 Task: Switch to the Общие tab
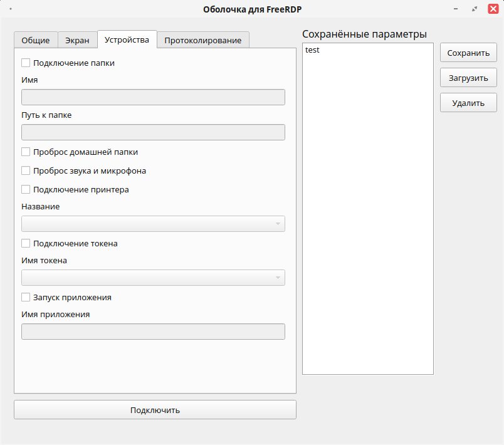pyautogui.click(x=36, y=40)
